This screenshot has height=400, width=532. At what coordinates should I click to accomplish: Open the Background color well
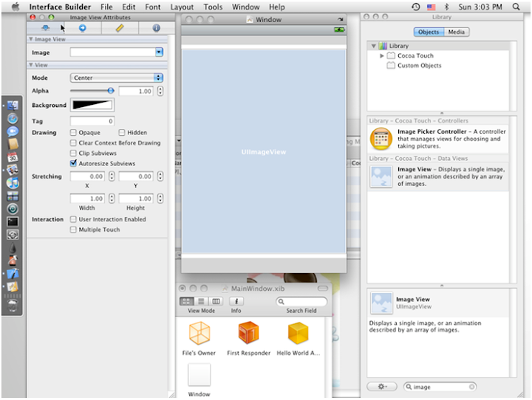pos(92,105)
